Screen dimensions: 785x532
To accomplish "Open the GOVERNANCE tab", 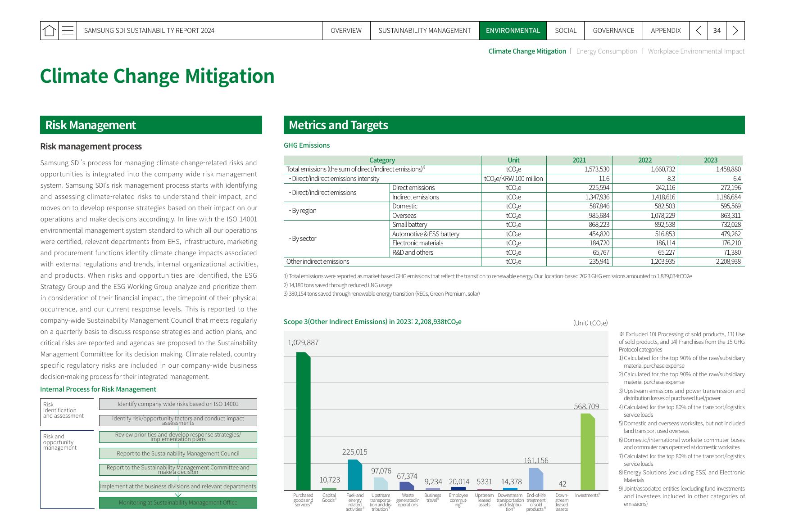I will pos(613,31).
